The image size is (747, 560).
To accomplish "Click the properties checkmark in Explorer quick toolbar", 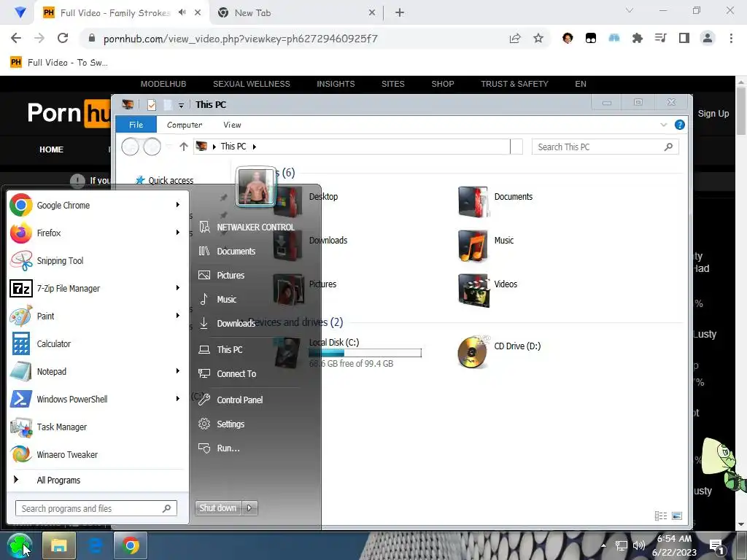I will coord(152,105).
